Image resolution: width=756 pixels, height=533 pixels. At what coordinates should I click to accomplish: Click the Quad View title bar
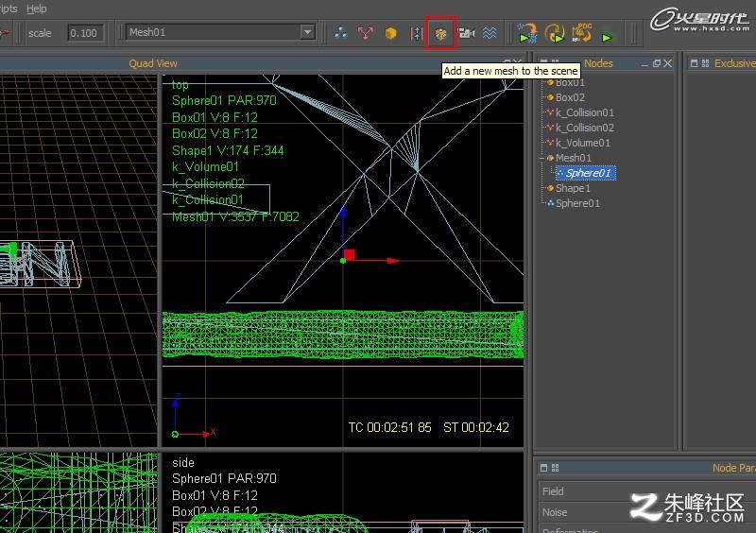coord(153,63)
